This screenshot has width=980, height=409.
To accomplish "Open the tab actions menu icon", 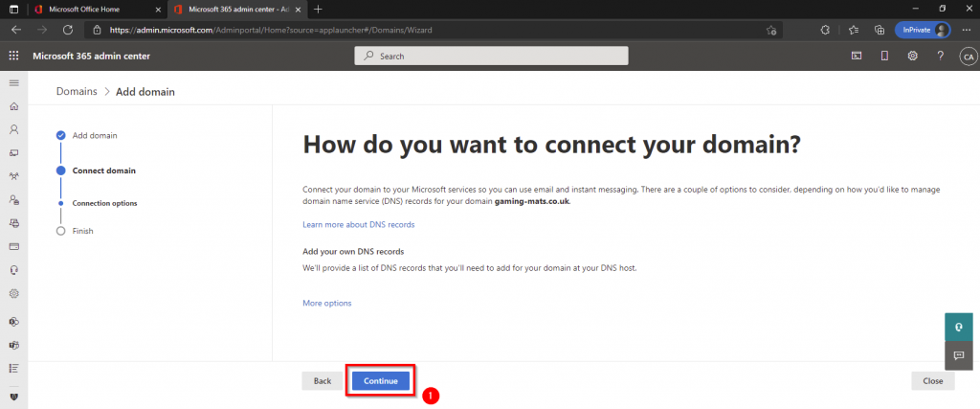I will (13, 10).
